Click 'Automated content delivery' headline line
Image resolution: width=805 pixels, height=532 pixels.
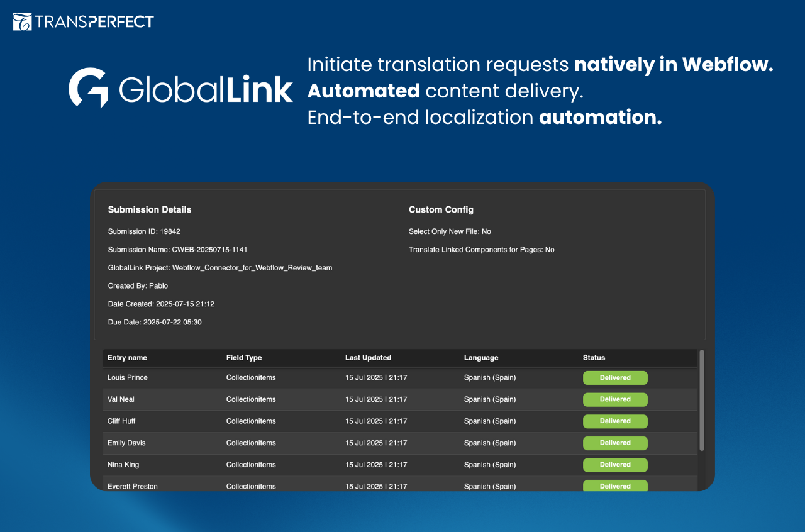click(445, 91)
